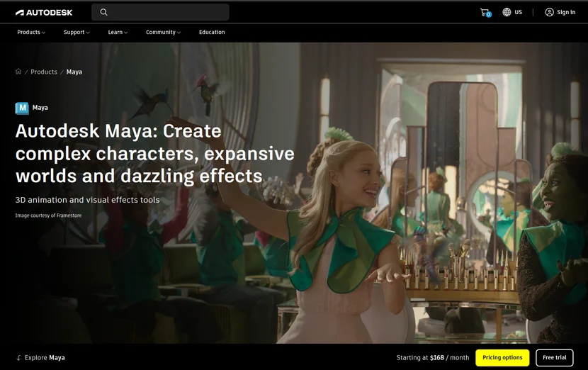Start the Free trial
Viewport: 588px width, 370px height.
[554, 358]
